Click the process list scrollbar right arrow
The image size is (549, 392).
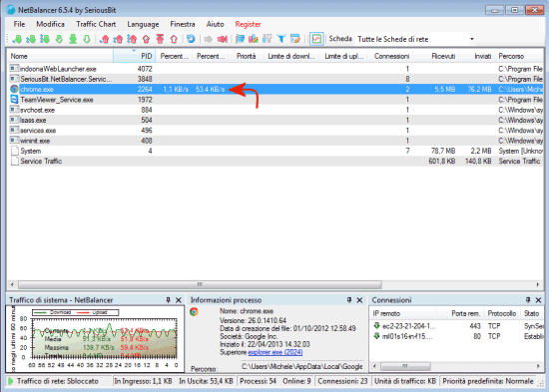pyautogui.click(x=538, y=284)
